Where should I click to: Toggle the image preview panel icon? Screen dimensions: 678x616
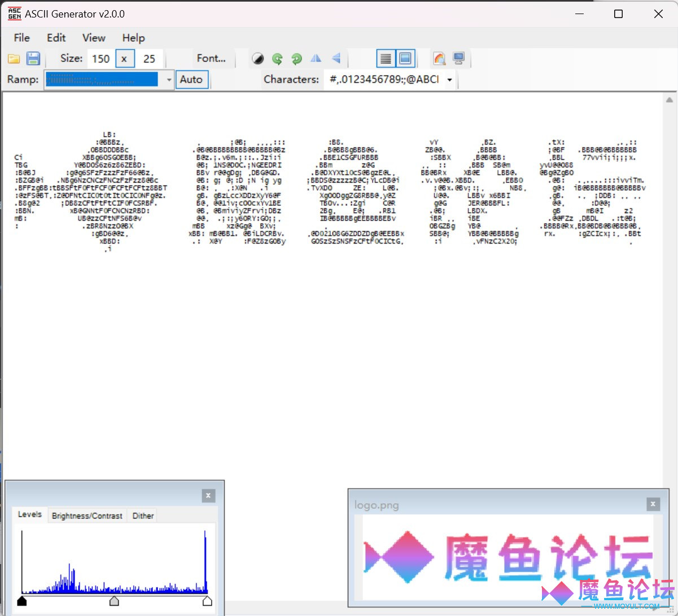pyautogui.click(x=405, y=59)
